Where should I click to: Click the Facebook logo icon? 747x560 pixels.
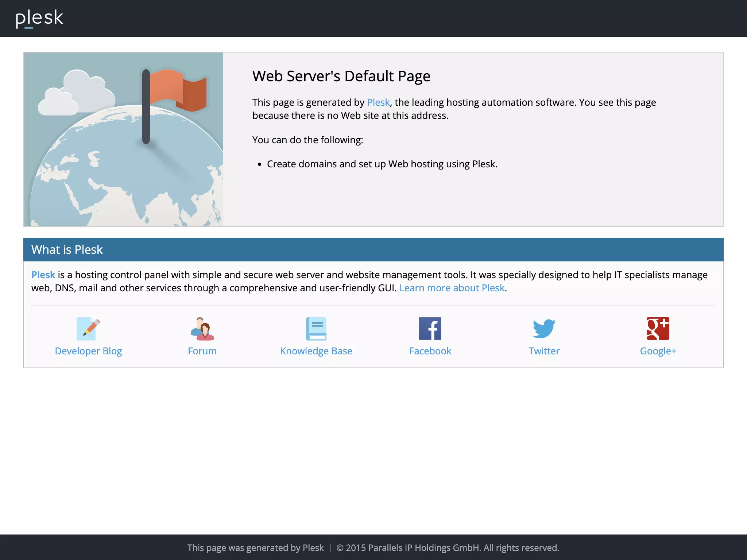(x=430, y=328)
